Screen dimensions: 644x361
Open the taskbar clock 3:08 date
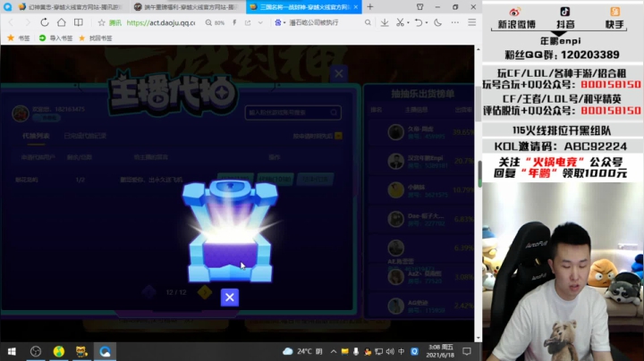440,351
